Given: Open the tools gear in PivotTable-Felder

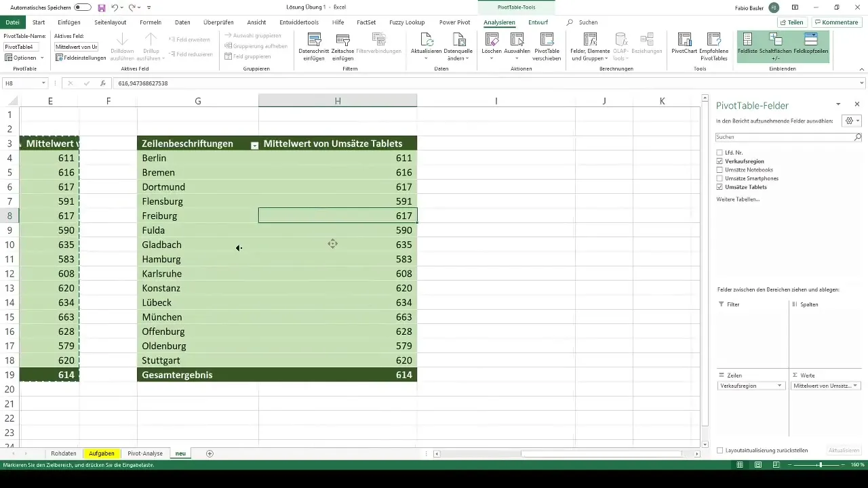Looking at the screenshot, I should click(850, 121).
